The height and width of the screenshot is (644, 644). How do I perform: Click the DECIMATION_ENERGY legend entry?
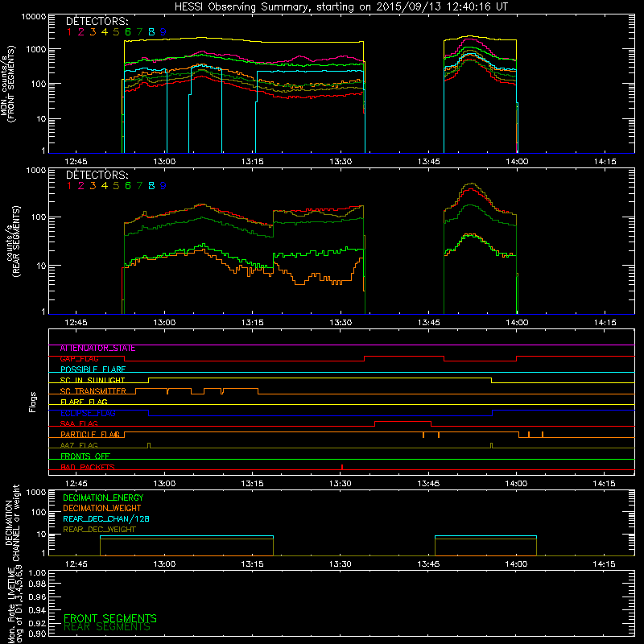click(x=103, y=497)
